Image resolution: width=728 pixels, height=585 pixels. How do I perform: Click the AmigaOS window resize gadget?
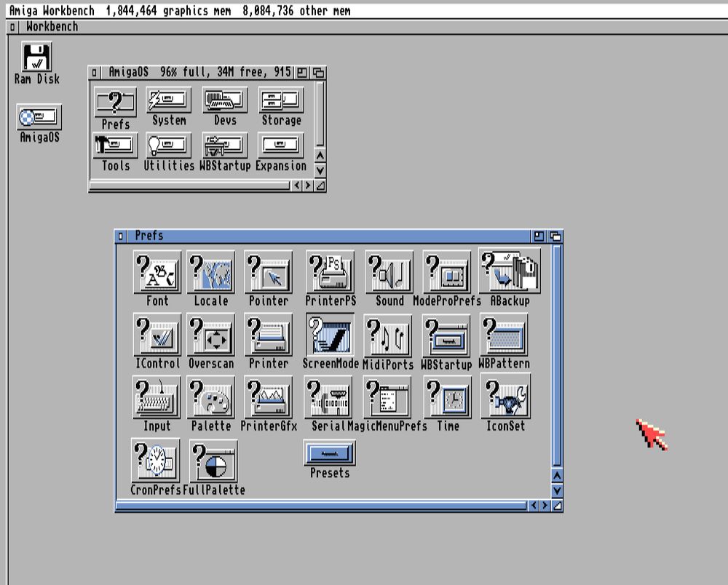320,186
